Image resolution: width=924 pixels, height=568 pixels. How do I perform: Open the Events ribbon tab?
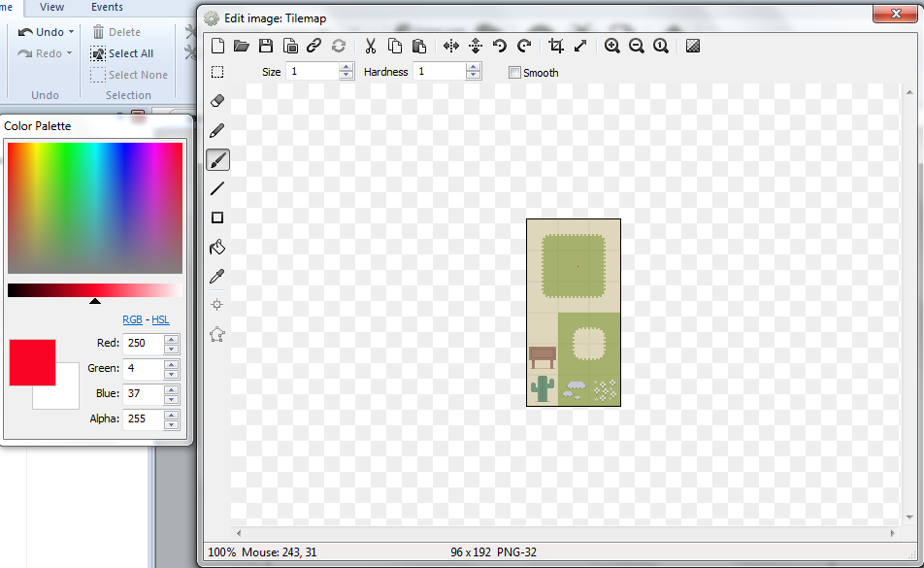click(x=107, y=7)
